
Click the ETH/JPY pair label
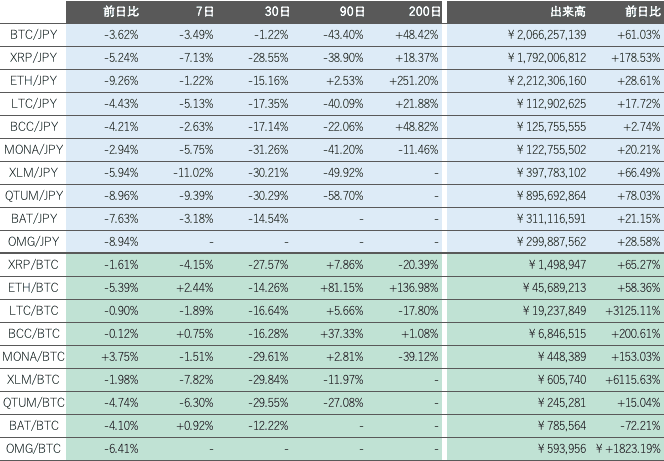click(x=33, y=80)
